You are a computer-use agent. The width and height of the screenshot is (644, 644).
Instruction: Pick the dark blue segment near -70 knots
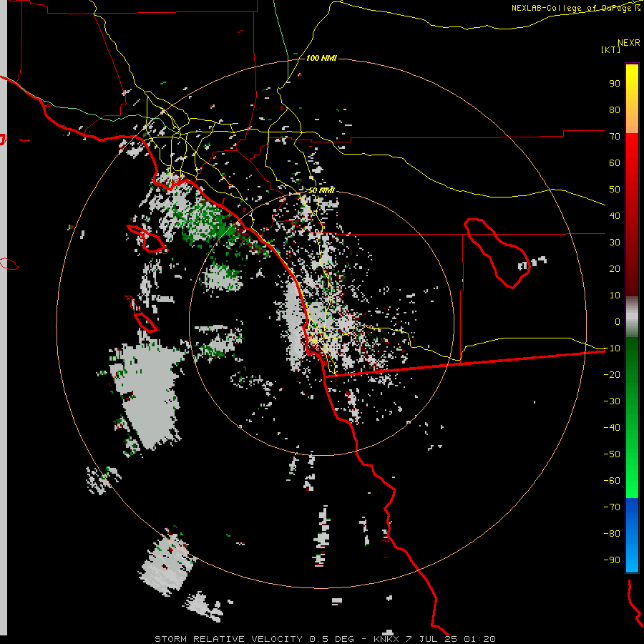point(632,509)
